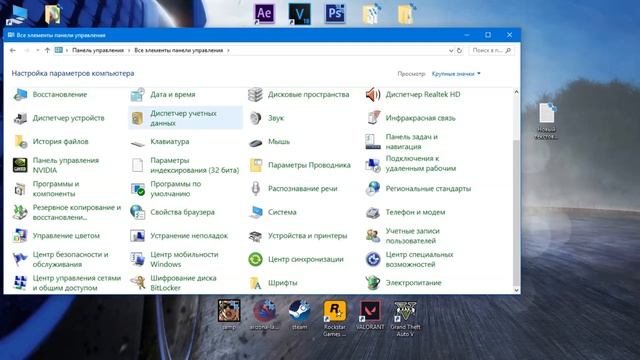The image size is (640, 360).
Task: Open the Параметры Проводника link
Action: coord(309,165)
